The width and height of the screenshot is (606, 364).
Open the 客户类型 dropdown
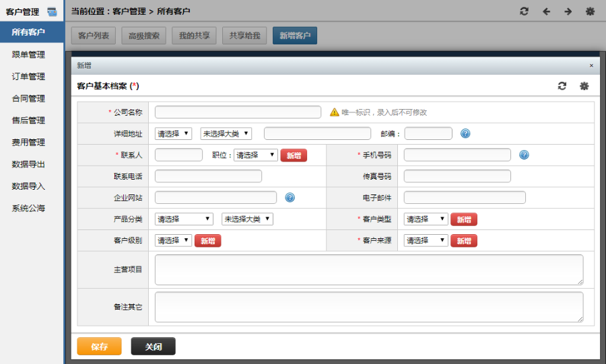[426, 219]
